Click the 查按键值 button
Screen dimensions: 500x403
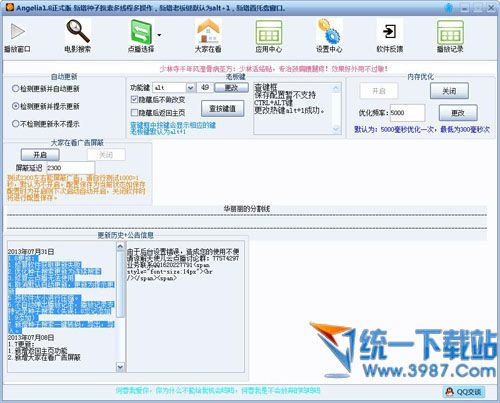[222, 108]
